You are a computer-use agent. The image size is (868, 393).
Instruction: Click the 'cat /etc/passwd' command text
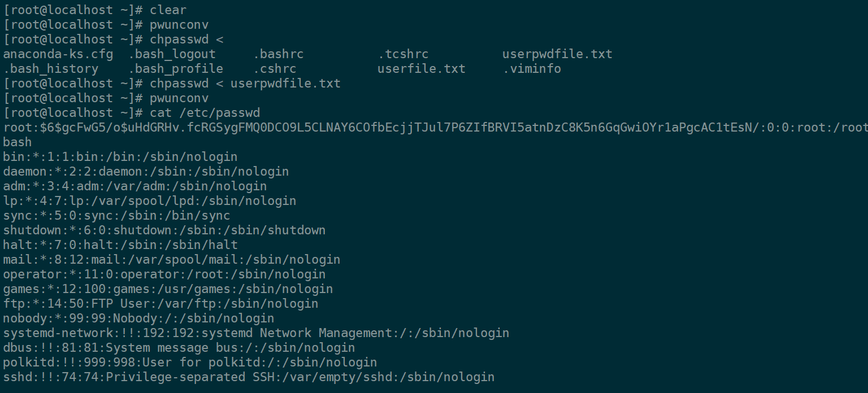205,113
